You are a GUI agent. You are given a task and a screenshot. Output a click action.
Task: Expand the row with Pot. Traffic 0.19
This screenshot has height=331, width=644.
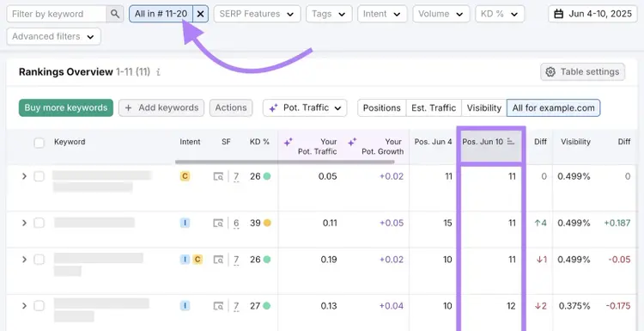coord(24,260)
